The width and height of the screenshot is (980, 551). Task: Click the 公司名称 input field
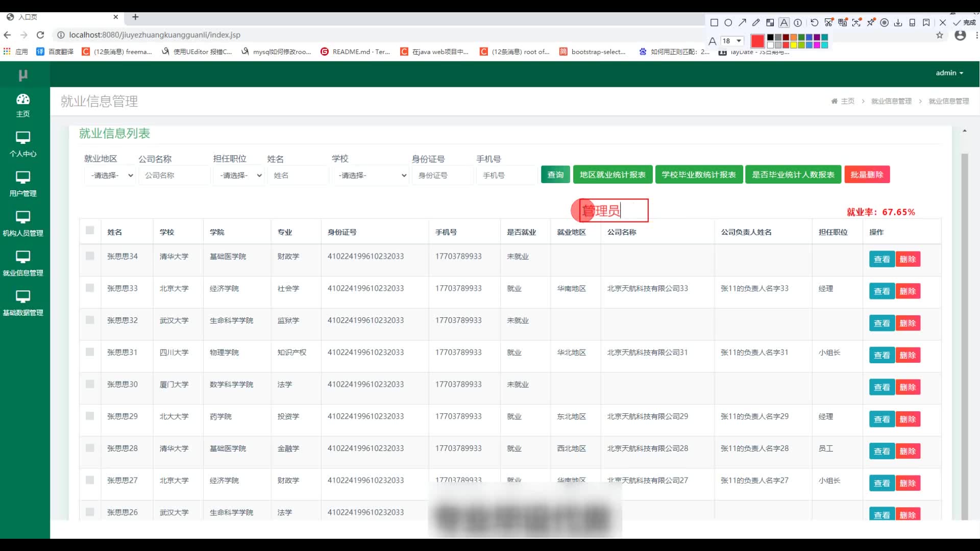[x=174, y=175]
